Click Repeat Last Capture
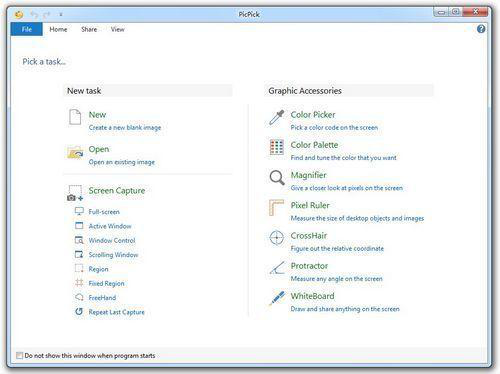Viewport: 500px width, 374px height. (117, 312)
